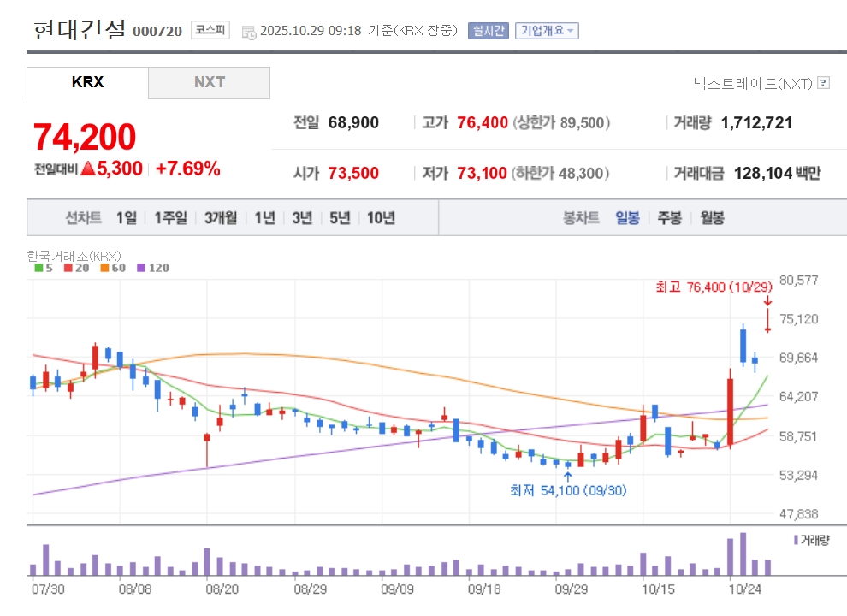This screenshot has width=847, height=616.
Task: Click the 최저 54,100 (09/30) chart label
Action: 568,490
